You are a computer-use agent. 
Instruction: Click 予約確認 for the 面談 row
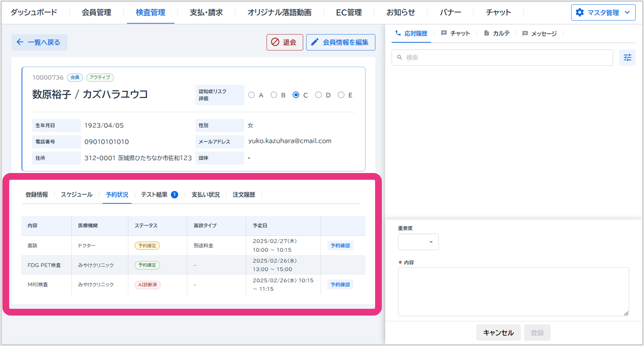click(x=340, y=245)
